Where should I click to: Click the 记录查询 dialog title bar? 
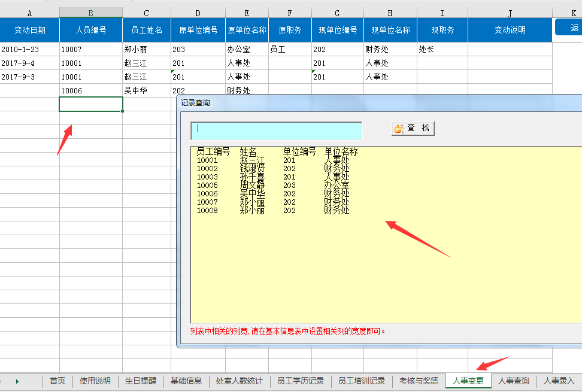(380, 103)
